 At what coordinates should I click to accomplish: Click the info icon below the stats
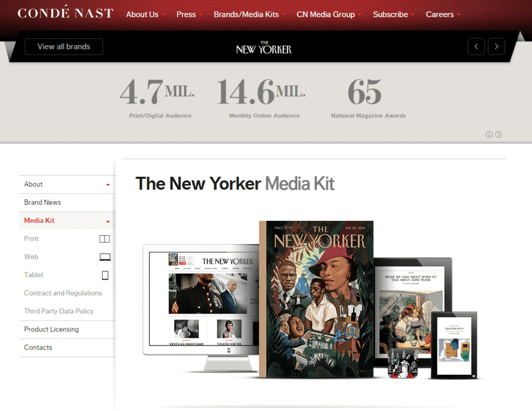click(x=489, y=135)
